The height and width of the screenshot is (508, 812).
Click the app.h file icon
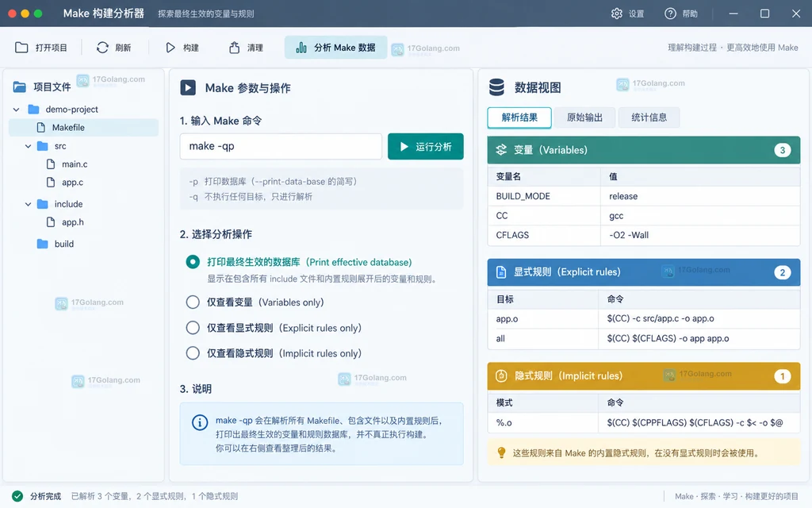[51, 222]
